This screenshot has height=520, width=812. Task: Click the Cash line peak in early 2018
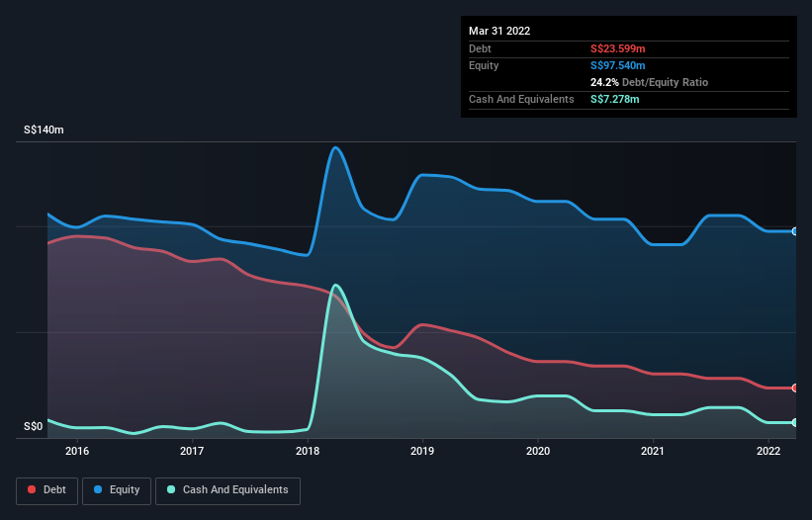(x=336, y=285)
